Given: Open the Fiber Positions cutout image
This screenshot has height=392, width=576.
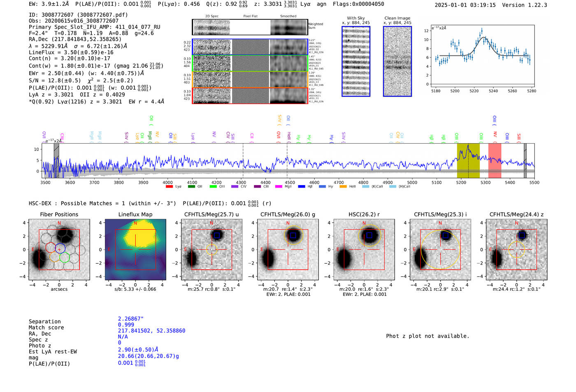Looking at the screenshot, I should [x=59, y=249].
